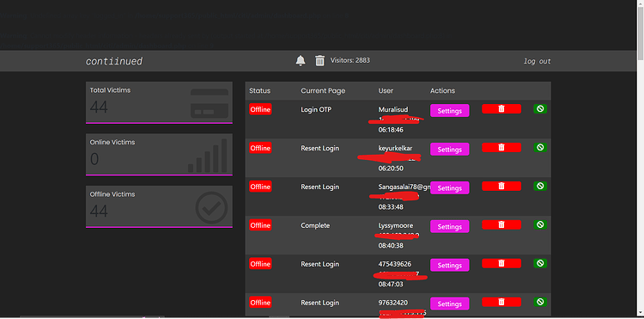Click the trash can icon beside Visitors
This screenshot has width=644, height=319.
[x=319, y=60]
